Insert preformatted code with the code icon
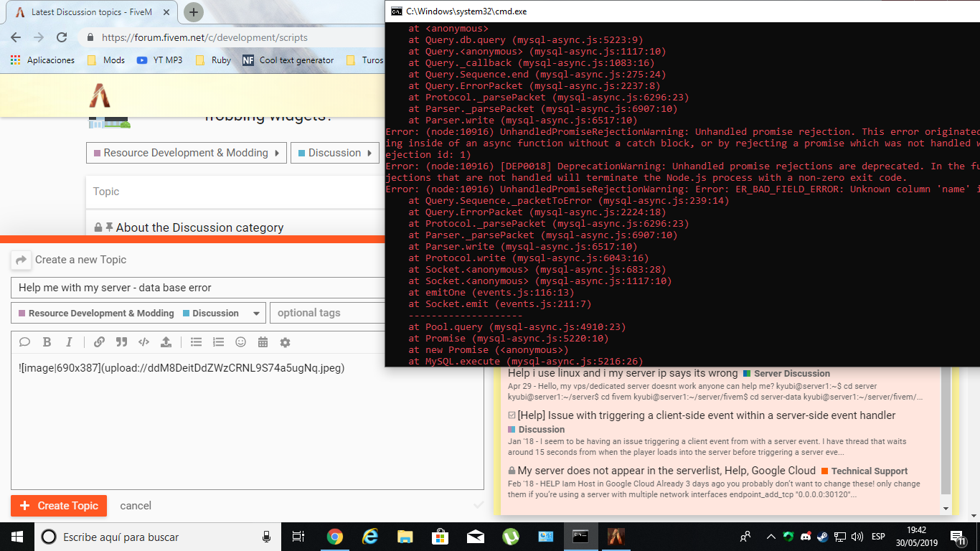Viewport: 980px width, 551px height. [x=143, y=342]
